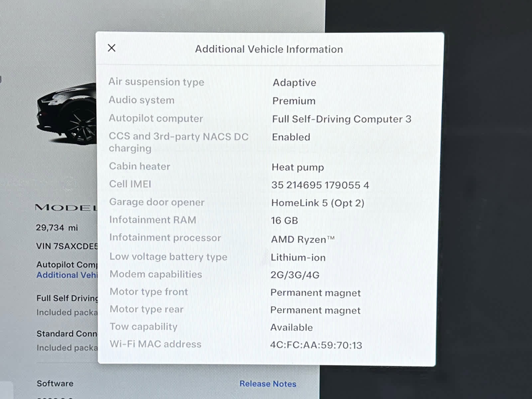Select the '29,734 mi' odometer reading
Screen dimensions: 532x399
(57, 228)
